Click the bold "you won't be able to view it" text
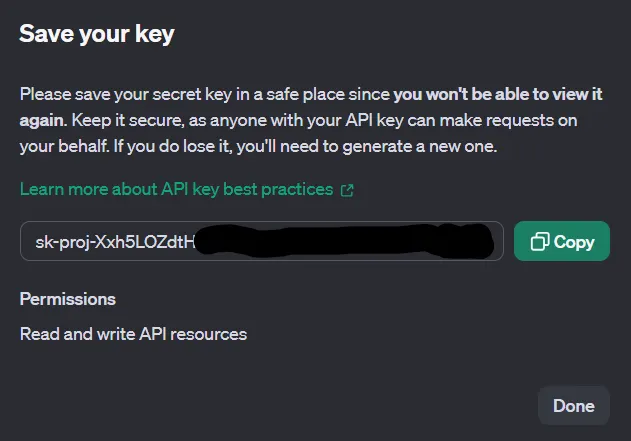The height and width of the screenshot is (441, 631). tap(500, 95)
